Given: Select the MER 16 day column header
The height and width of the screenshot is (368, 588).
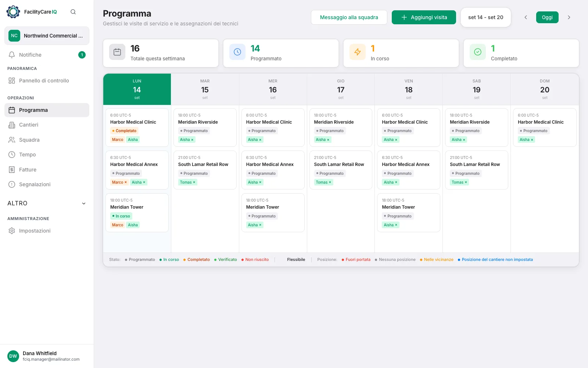Looking at the screenshot, I should pos(273,89).
